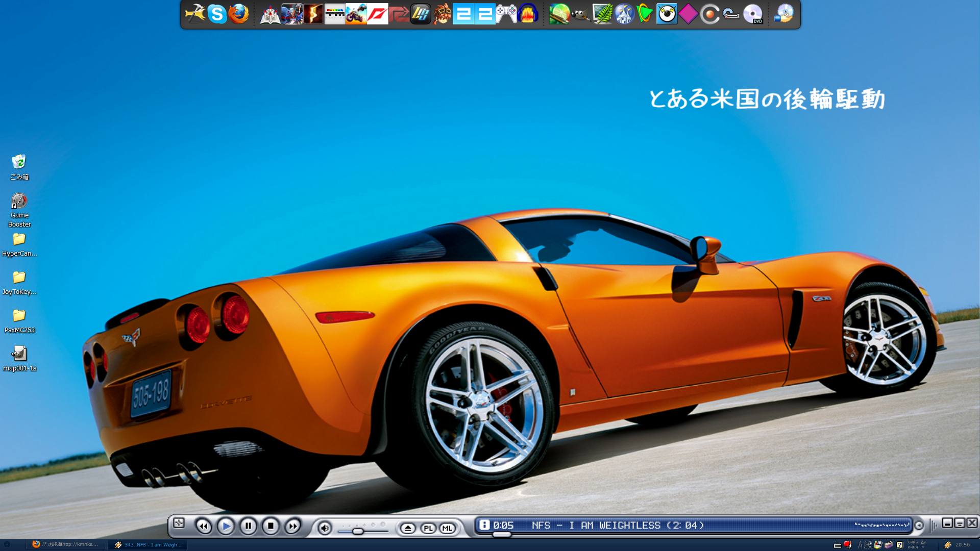Screen dimensions: 980x551
Task: Launch Game Booster desktop shortcut
Action: [x=19, y=202]
